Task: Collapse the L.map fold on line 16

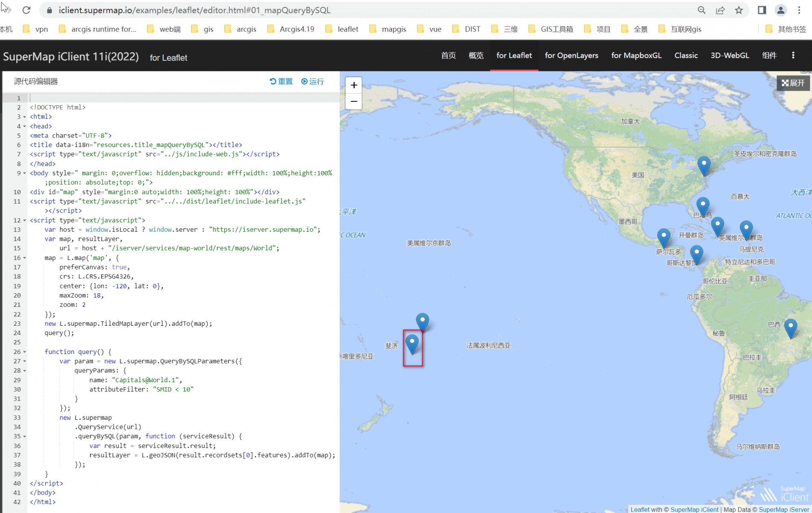Action: 24,258
